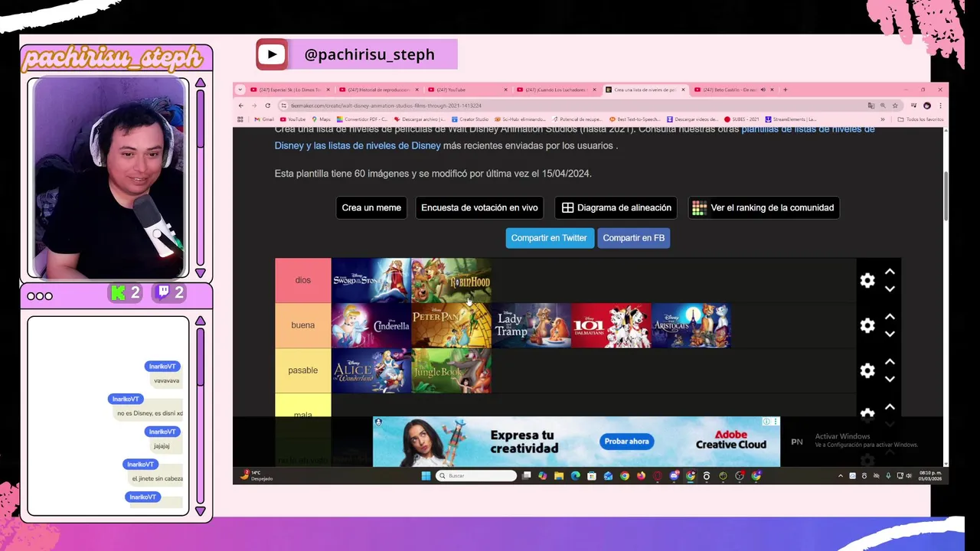Show hidden system tray icons

(x=841, y=476)
